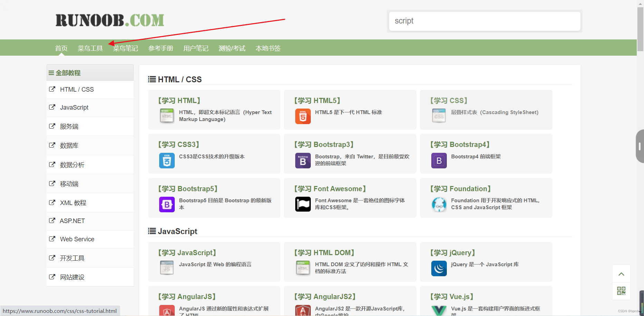This screenshot has height=316, width=644.
Task: Open the 【学习 Font Awesome】 link
Action: click(330, 189)
